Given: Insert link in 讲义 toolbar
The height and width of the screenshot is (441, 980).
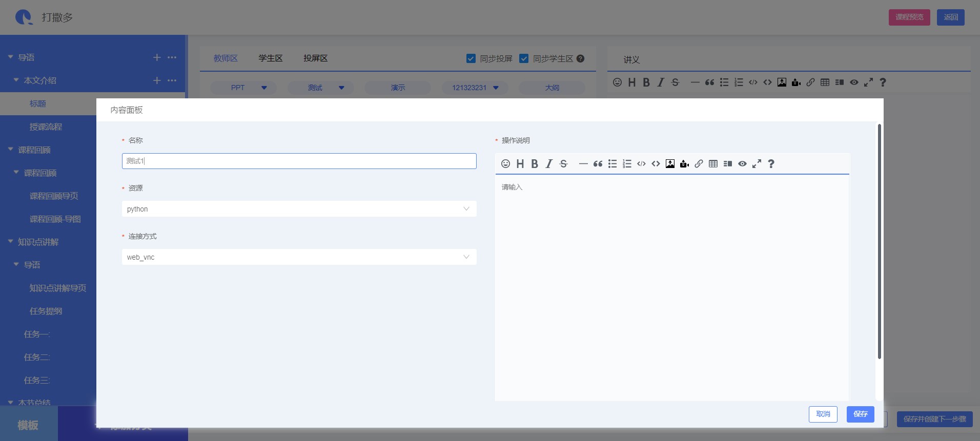Looking at the screenshot, I should pyautogui.click(x=810, y=82).
